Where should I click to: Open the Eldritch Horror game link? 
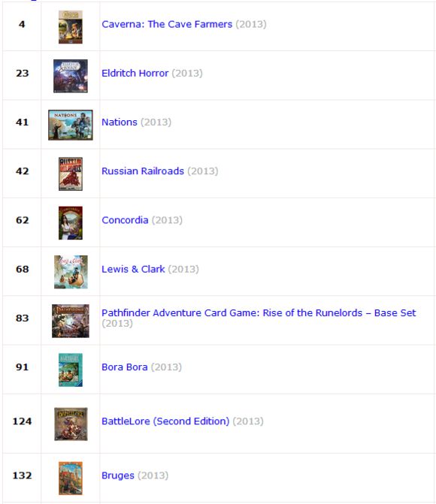point(135,73)
